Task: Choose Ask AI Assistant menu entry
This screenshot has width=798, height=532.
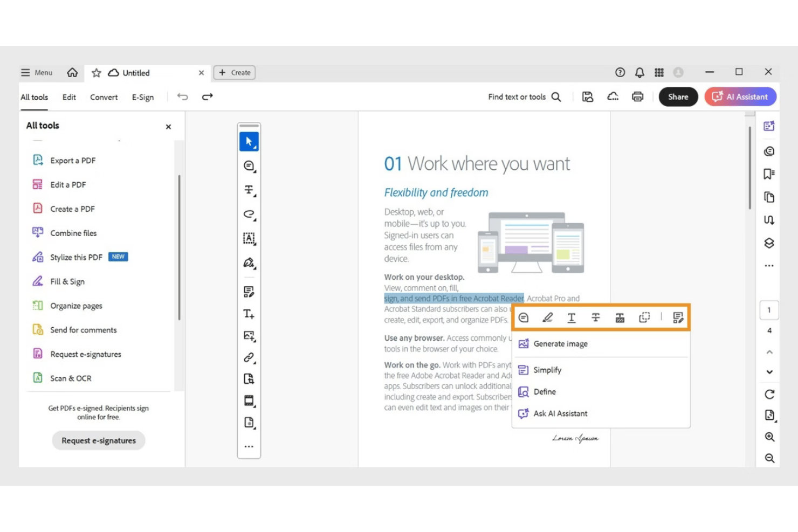Action: click(x=601, y=413)
